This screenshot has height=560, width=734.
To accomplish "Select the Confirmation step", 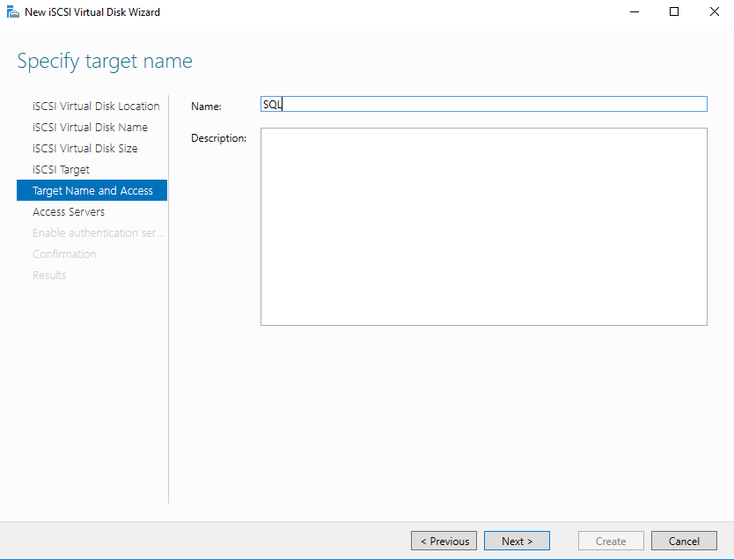I will (x=64, y=254).
